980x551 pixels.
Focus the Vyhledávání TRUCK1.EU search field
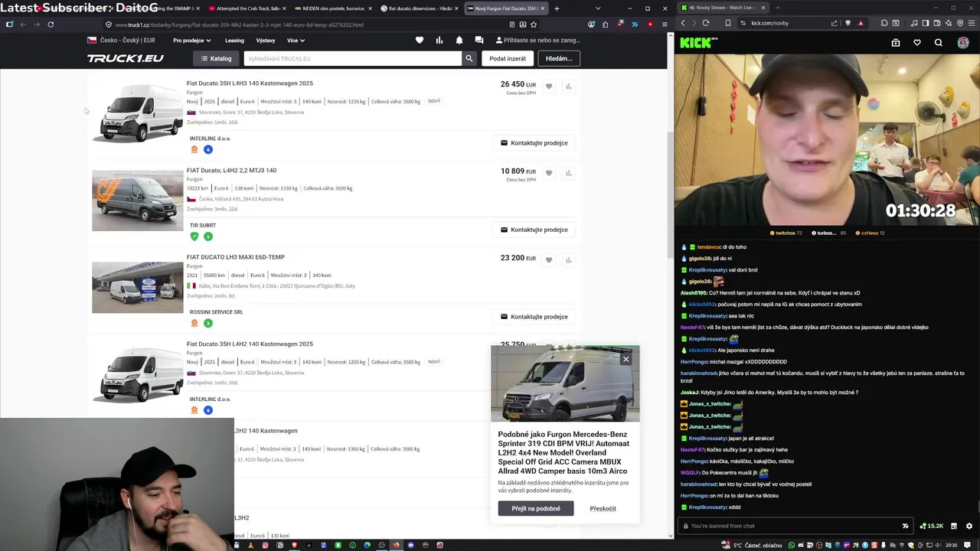[x=353, y=58]
